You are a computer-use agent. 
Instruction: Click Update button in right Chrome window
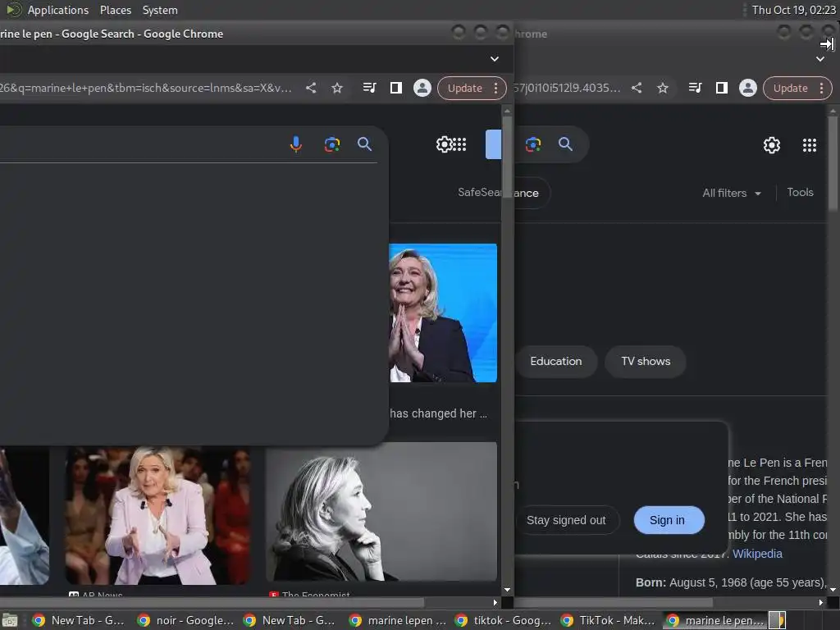click(790, 88)
